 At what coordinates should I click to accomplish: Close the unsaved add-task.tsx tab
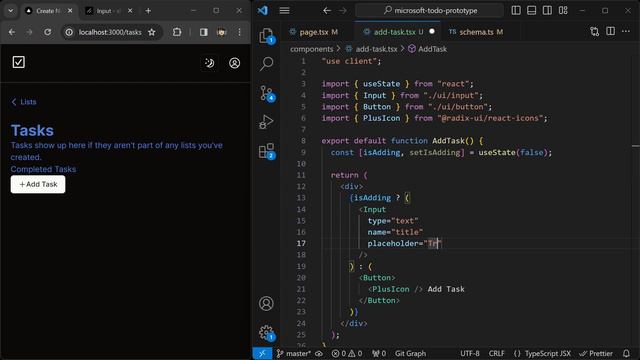coord(432,31)
